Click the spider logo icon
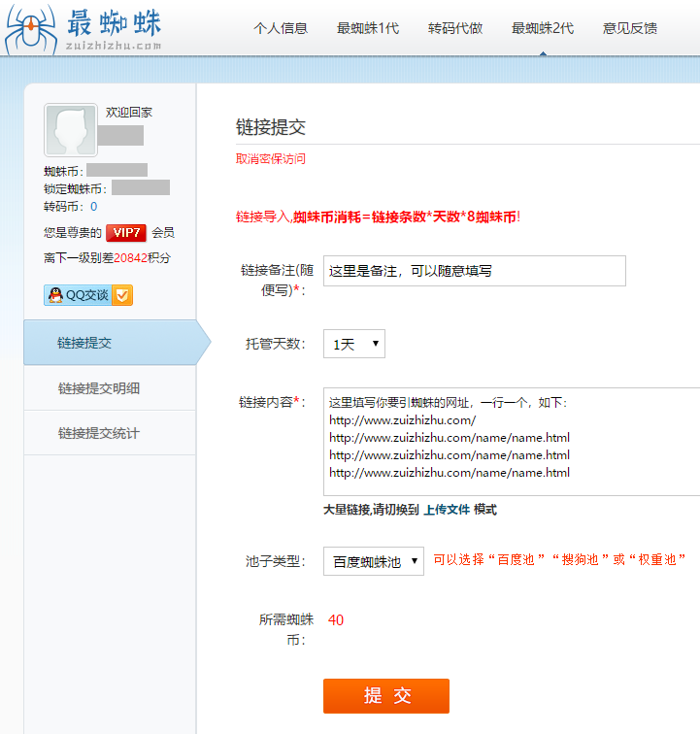 coord(30,29)
